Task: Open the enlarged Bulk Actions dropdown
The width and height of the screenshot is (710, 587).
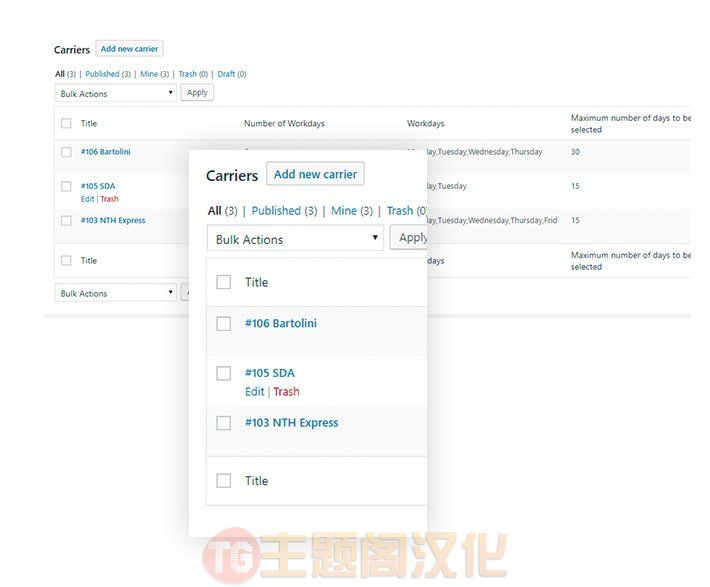Action: [295, 239]
